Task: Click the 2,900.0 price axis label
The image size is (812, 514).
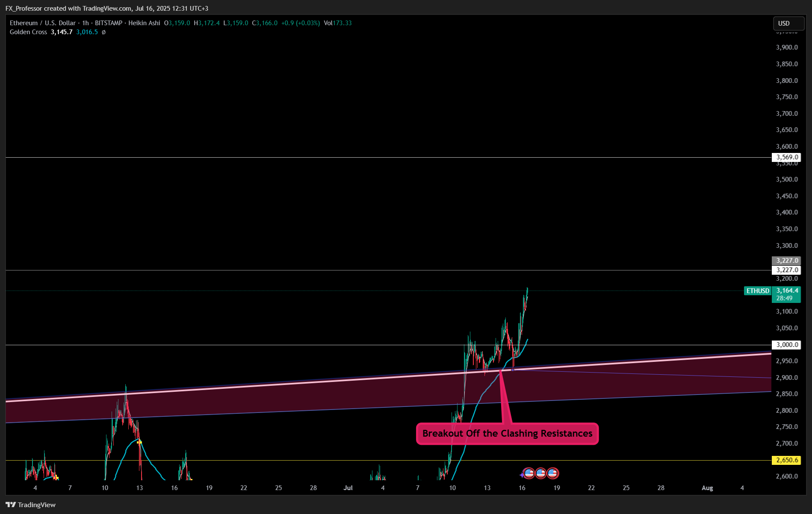Action: pos(787,377)
